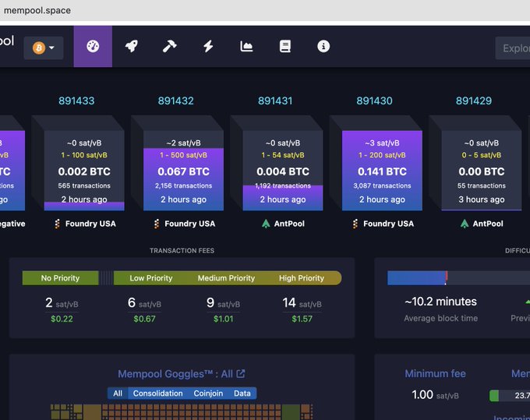Image resolution: width=530 pixels, height=420 pixels.
Task: Open the Bitcoin network selector dropdown
Action: [x=44, y=48]
